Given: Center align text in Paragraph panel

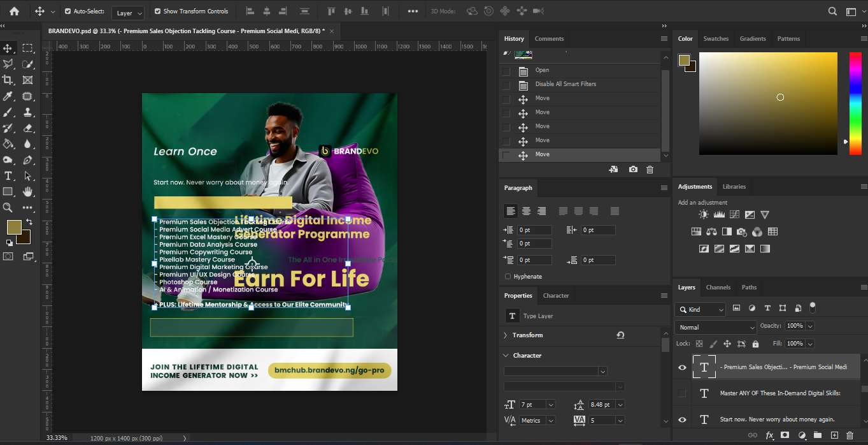Looking at the screenshot, I should tap(526, 211).
